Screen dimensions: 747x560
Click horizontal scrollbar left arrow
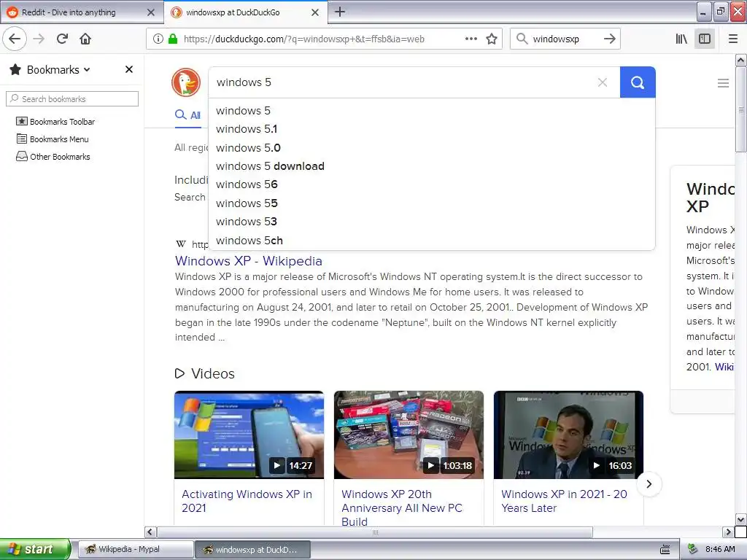150,532
